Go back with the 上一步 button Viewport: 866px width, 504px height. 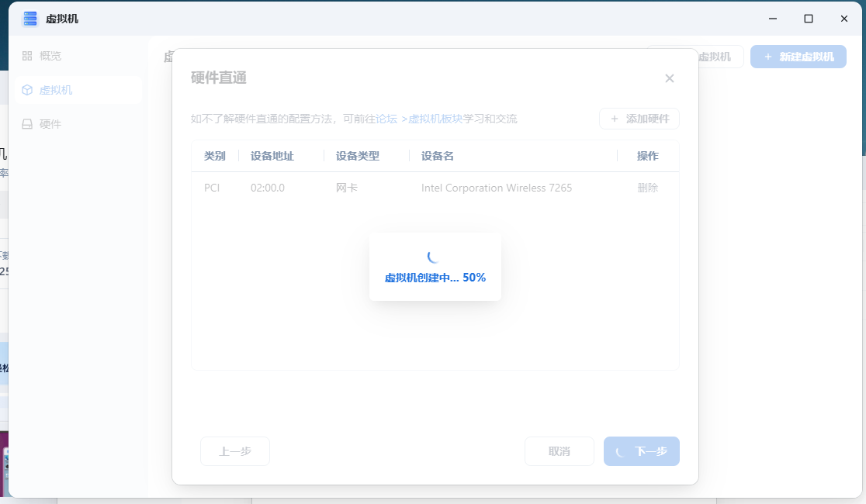click(x=235, y=451)
